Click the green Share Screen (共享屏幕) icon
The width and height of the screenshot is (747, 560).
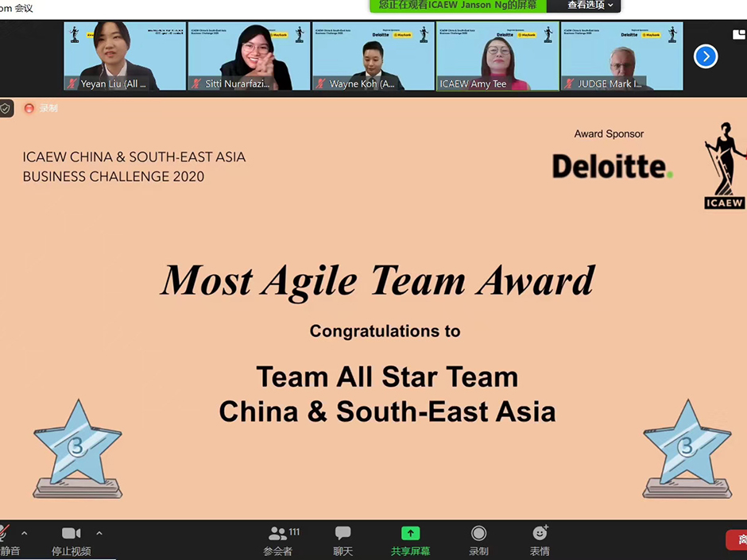(410, 533)
